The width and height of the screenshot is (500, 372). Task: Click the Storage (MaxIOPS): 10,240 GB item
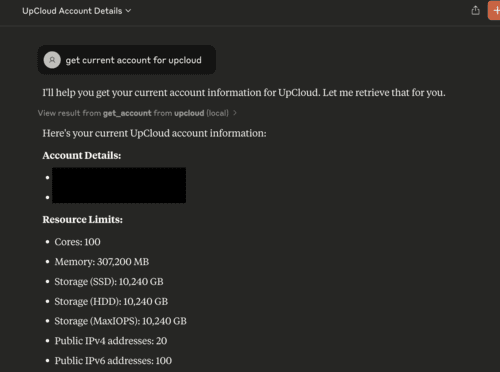pos(120,321)
